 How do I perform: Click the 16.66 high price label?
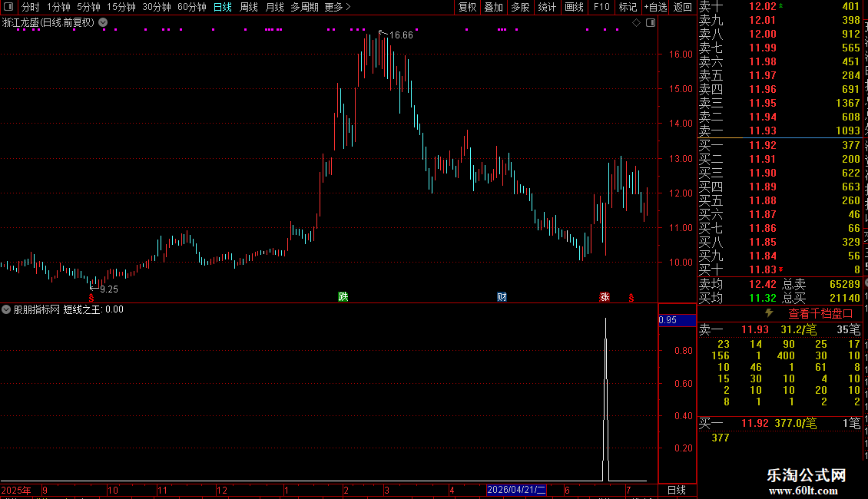[401, 35]
